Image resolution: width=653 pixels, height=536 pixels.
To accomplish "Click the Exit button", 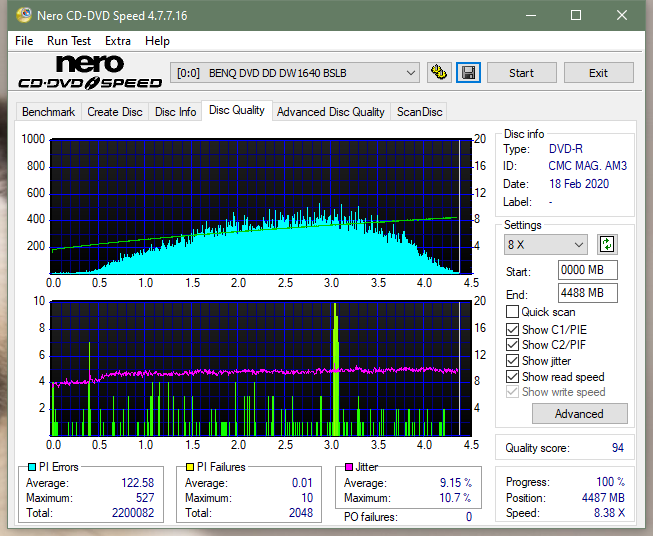I will [x=598, y=73].
